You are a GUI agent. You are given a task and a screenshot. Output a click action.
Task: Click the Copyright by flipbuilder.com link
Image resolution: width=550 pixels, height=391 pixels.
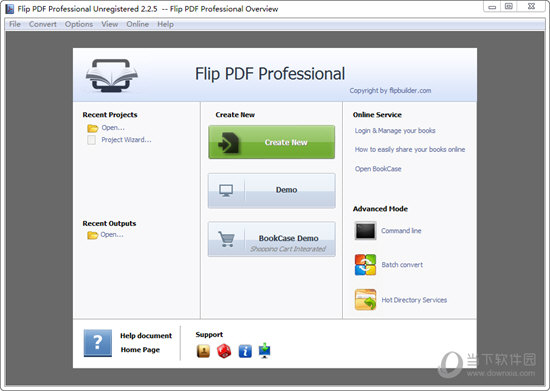pos(390,91)
